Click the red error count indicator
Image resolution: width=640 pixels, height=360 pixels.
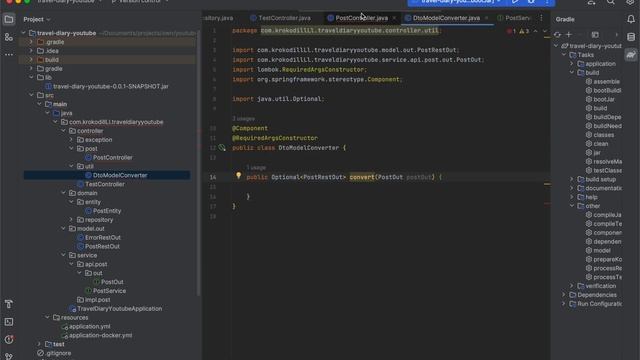pos(511,31)
